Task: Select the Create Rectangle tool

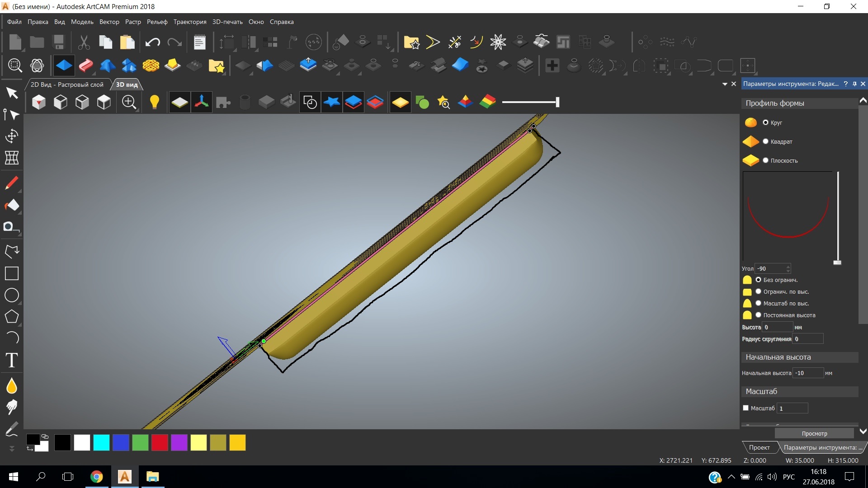Action: point(12,273)
